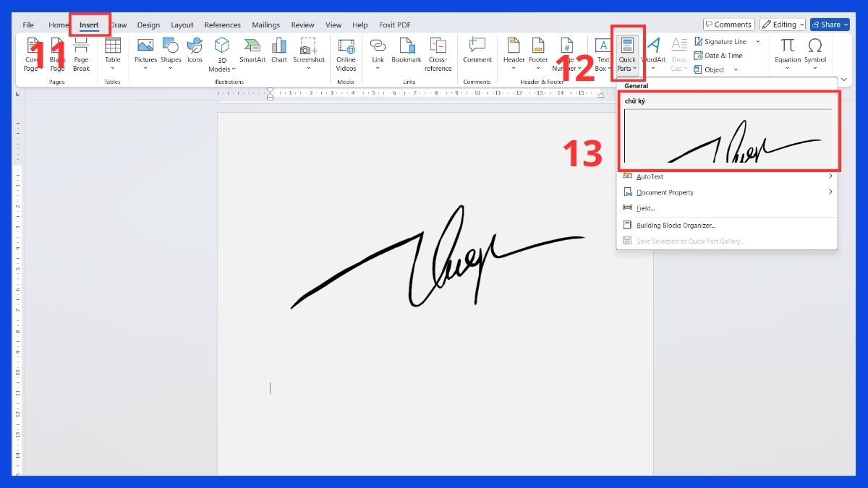Expand the Object dropdown arrow

tap(736, 69)
